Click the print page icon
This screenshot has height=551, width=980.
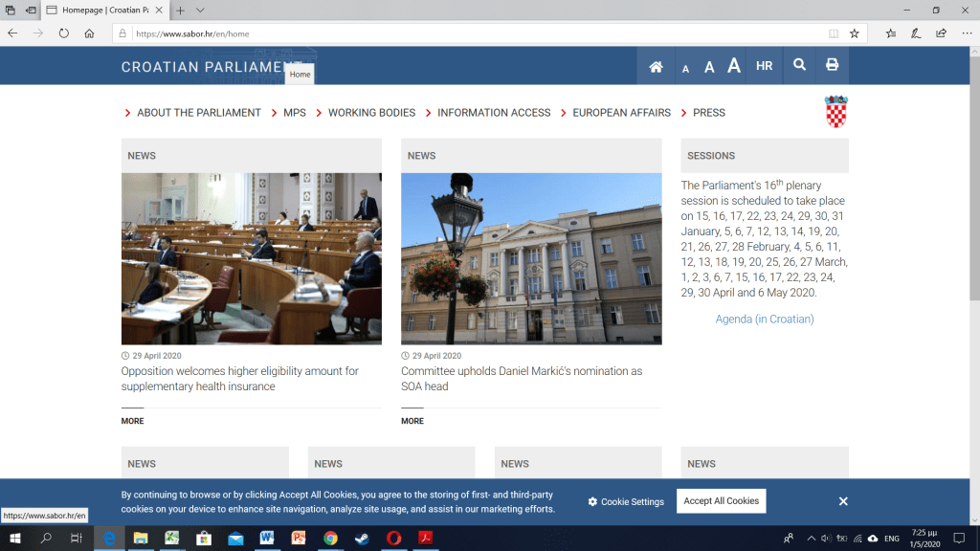tap(832, 66)
